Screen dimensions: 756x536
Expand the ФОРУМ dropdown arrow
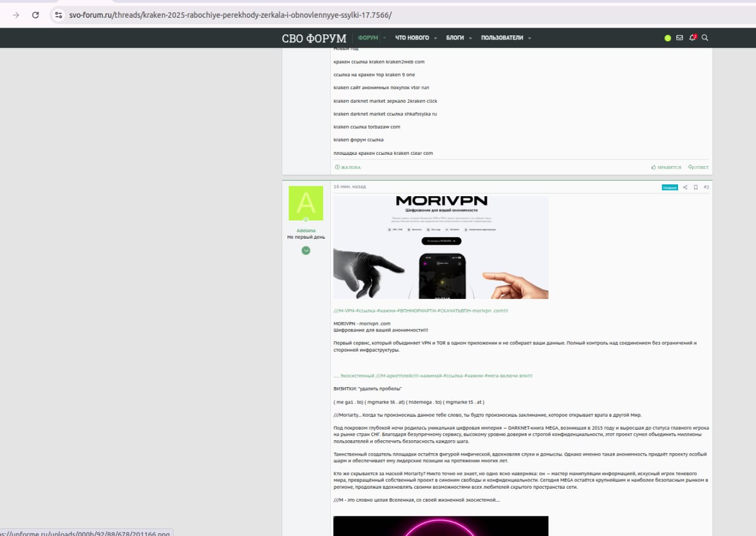[x=384, y=38]
